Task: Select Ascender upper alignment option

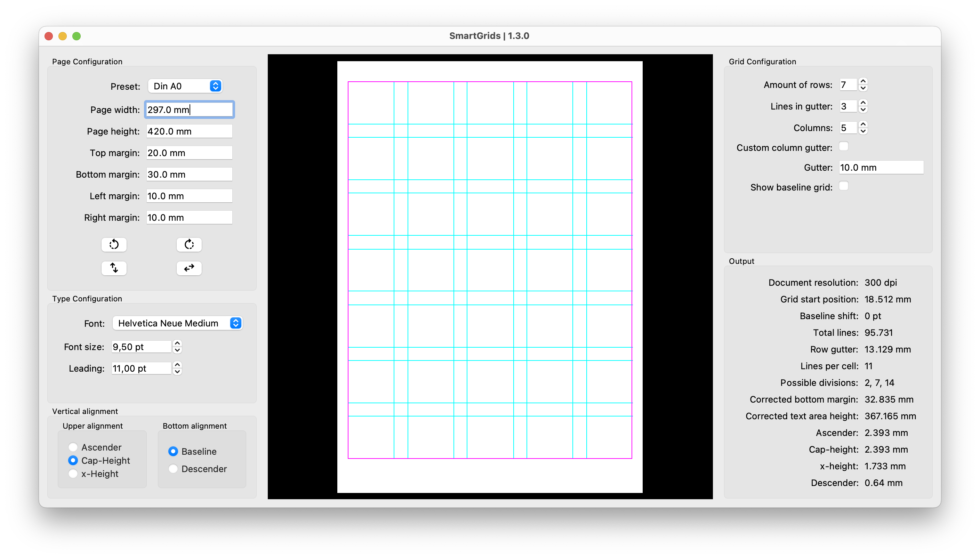Action: (x=73, y=447)
